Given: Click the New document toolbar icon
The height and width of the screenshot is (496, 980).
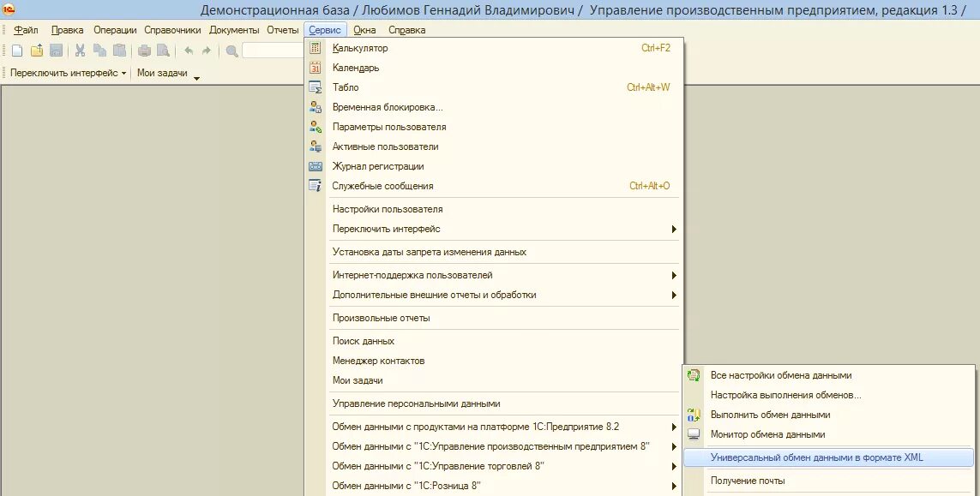Looking at the screenshot, I should tap(17, 51).
